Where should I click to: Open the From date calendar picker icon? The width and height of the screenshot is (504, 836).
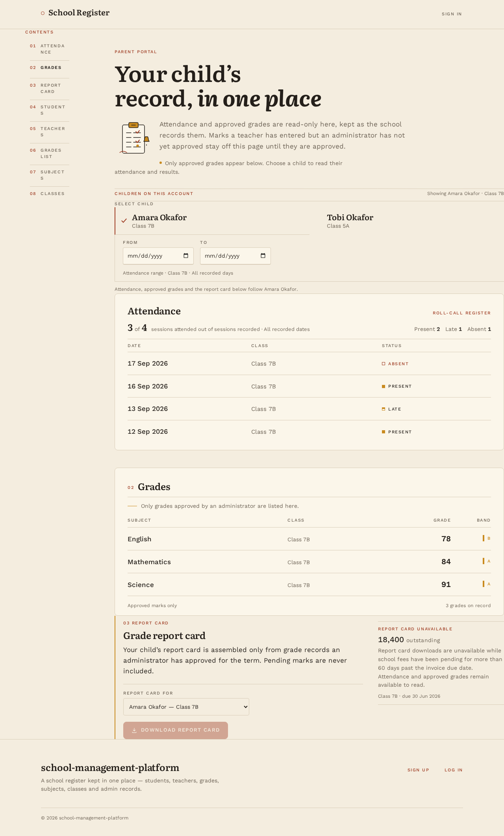point(186,256)
